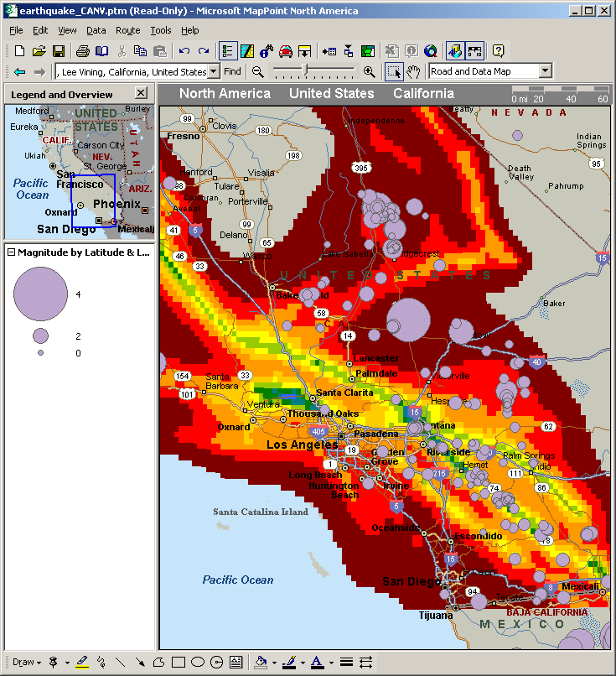The image size is (616, 676).
Task: Pick the Rectangle shape tool
Action: coord(178,662)
